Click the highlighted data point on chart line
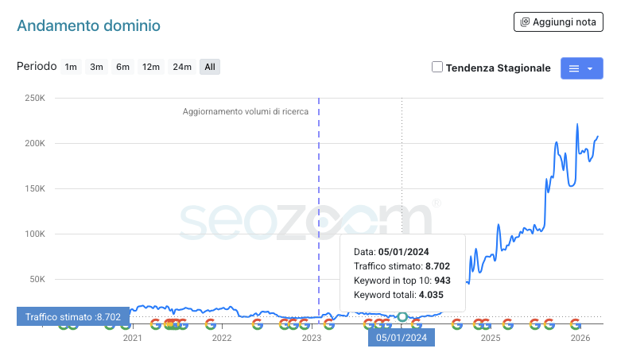617x364 pixels. [402, 317]
